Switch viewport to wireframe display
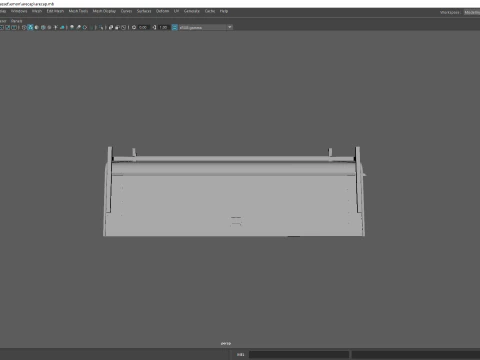 point(24,27)
